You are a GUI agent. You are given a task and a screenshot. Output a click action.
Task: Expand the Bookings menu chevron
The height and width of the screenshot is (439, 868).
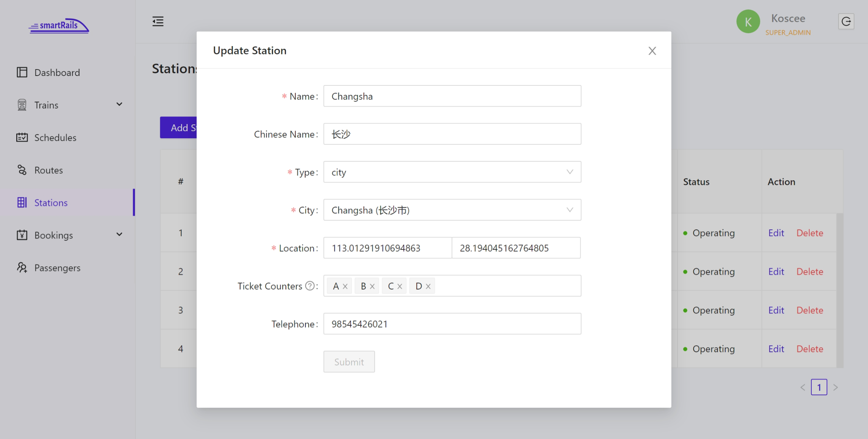[x=119, y=235]
